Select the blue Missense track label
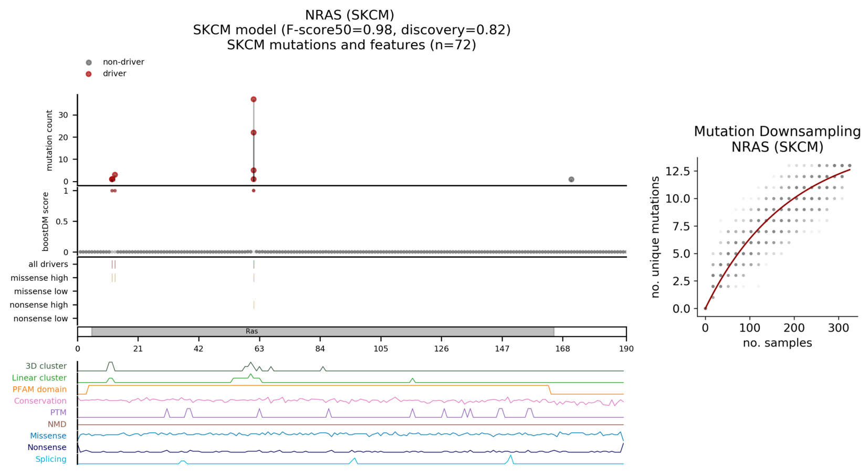Screen dimensions: 868x475 [48, 436]
